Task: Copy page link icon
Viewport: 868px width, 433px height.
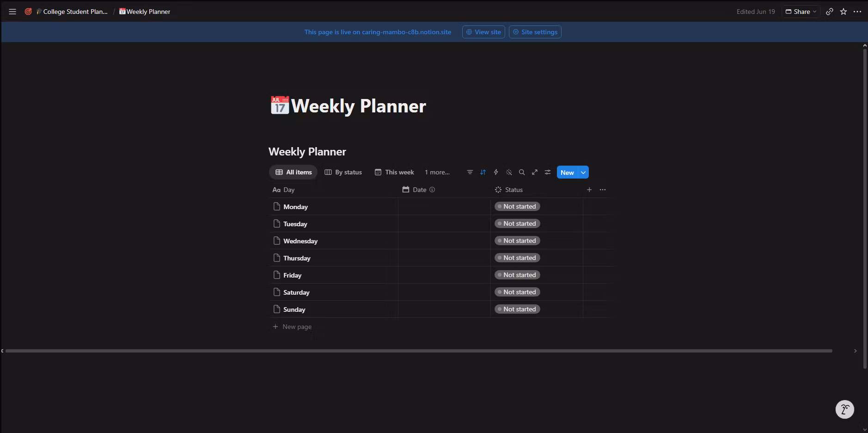Action: pyautogui.click(x=830, y=12)
